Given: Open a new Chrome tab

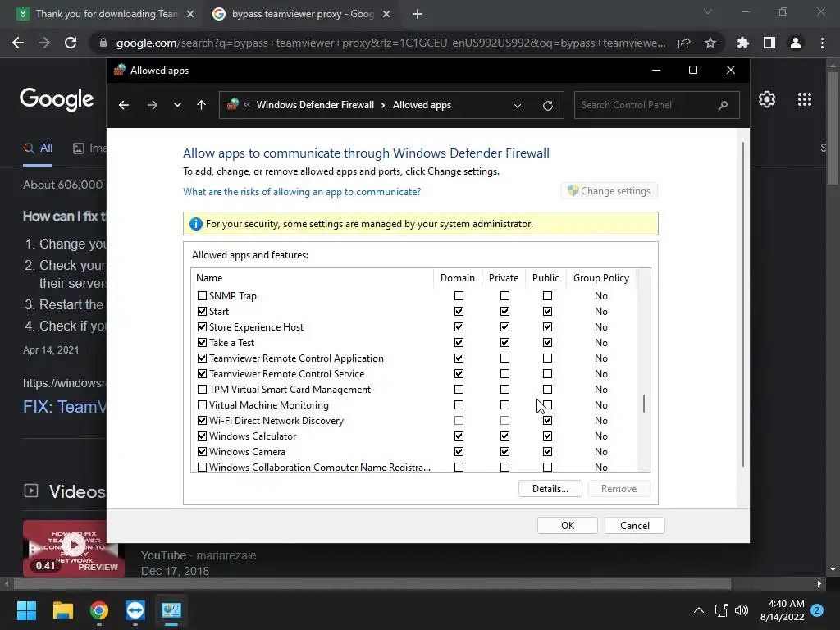Looking at the screenshot, I should 418,14.
